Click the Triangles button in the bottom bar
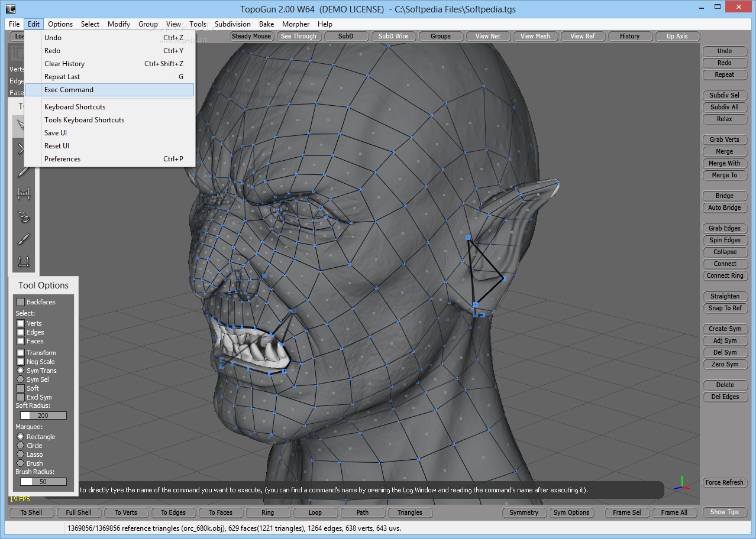 (x=410, y=512)
